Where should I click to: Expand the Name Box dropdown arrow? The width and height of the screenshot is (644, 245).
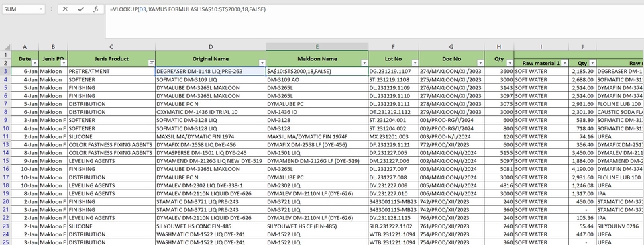[x=41, y=9]
